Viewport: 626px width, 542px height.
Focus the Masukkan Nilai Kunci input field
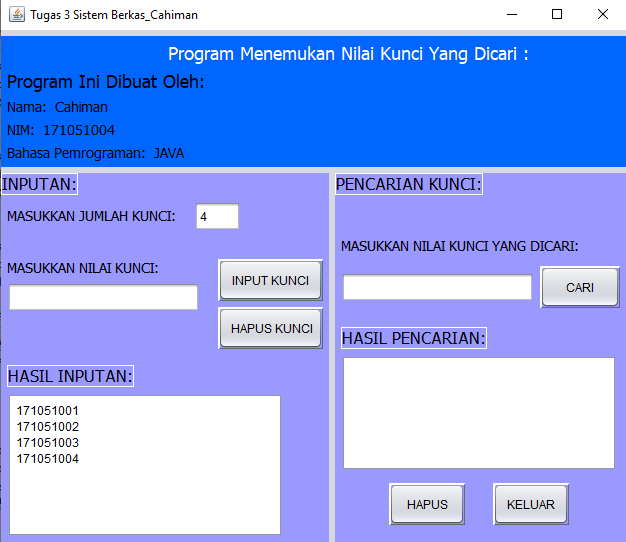103,297
